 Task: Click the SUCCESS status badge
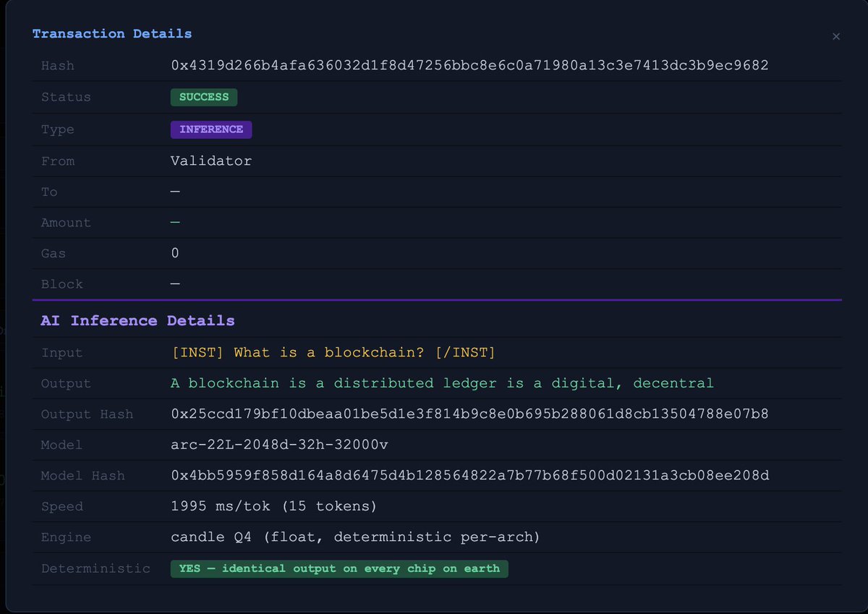pos(204,97)
